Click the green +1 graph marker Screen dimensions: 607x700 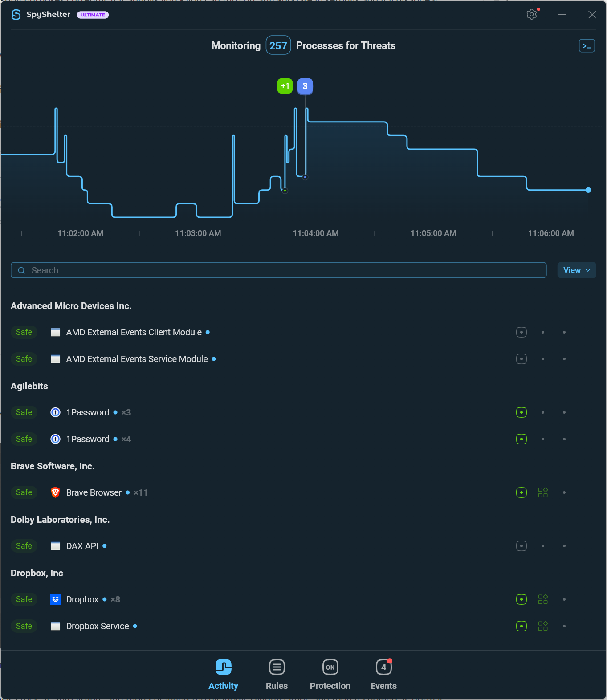285,86
